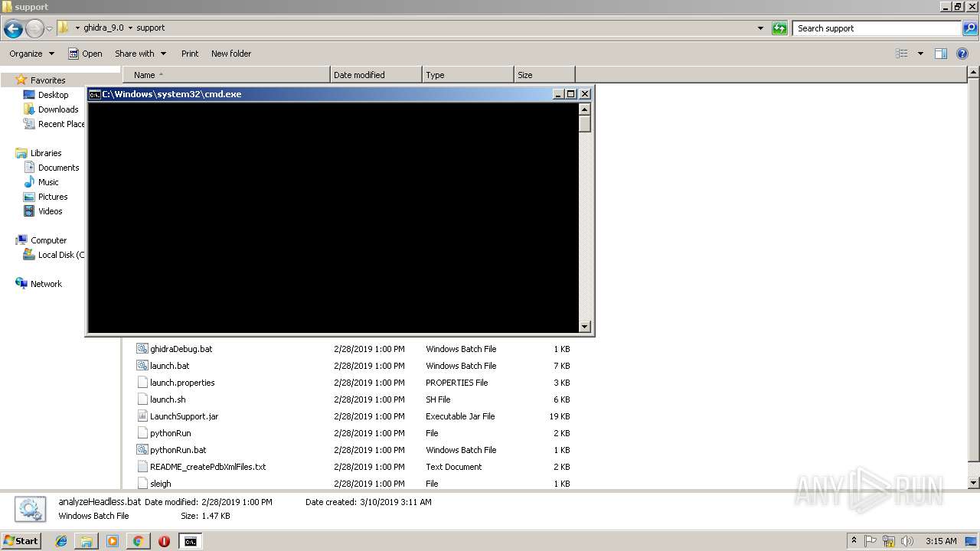980x551 pixels.
Task: Show the preview pane
Action: pyautogui.click(x=941, y=54)
